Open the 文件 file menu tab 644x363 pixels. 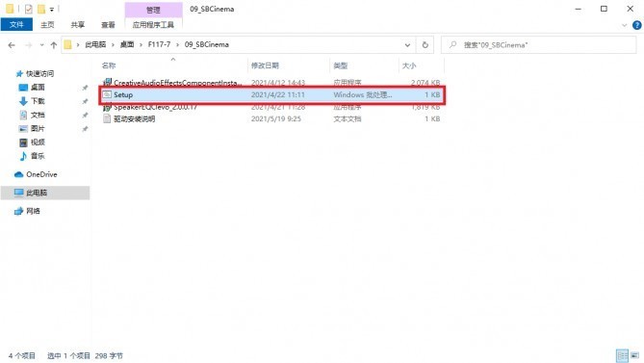coord(16,25)
